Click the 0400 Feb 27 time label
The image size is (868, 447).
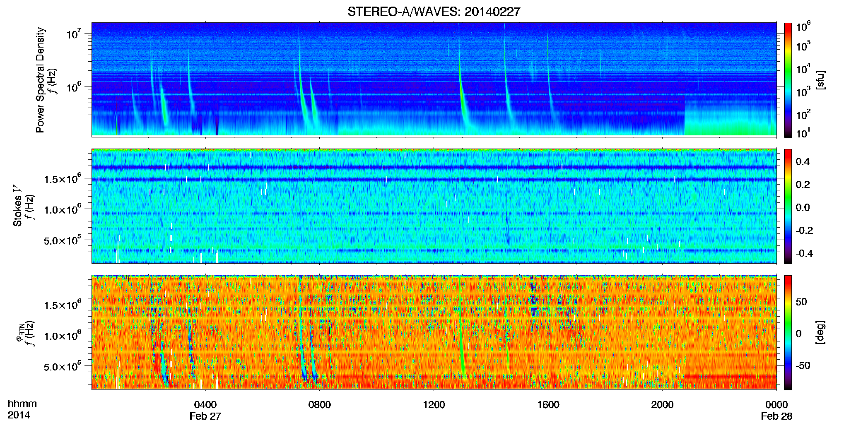205,410
